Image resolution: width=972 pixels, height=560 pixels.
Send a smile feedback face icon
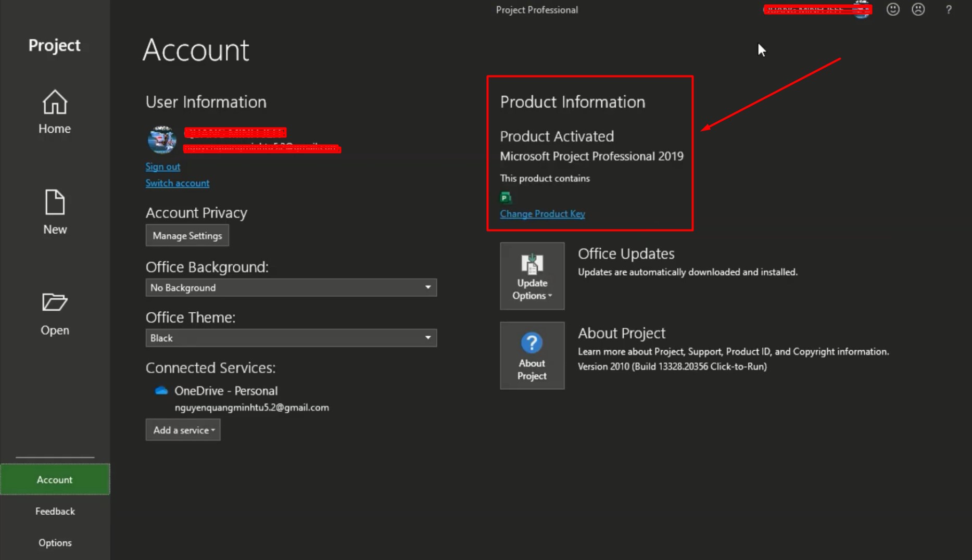tap(893, 9)
